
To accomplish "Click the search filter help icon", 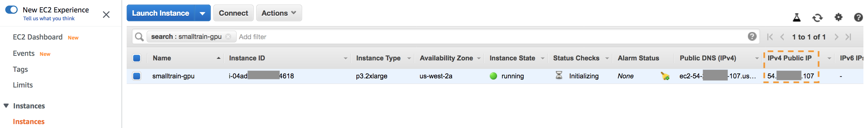I will click(752, 36).
